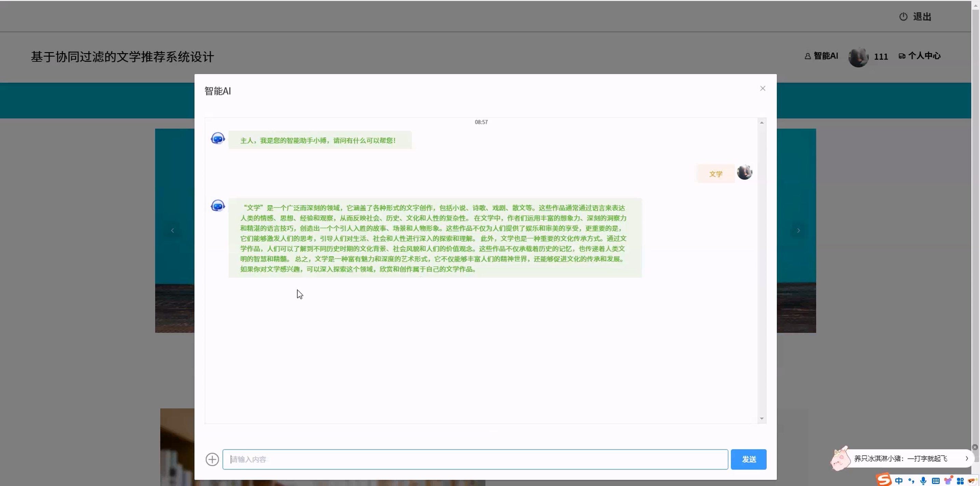Focus the 请输入内容 message input field
The image size is (980, 486).
(x=475, y=459)
